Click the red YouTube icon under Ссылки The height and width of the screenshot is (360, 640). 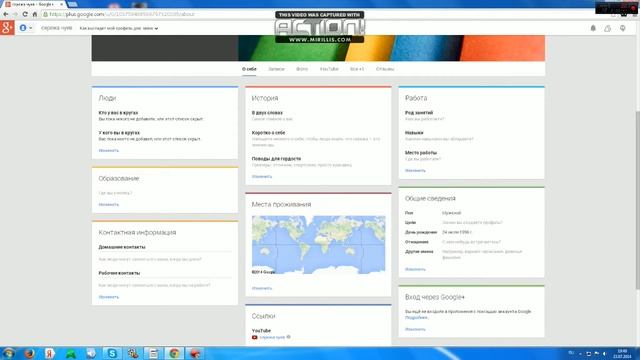point(255,337)
